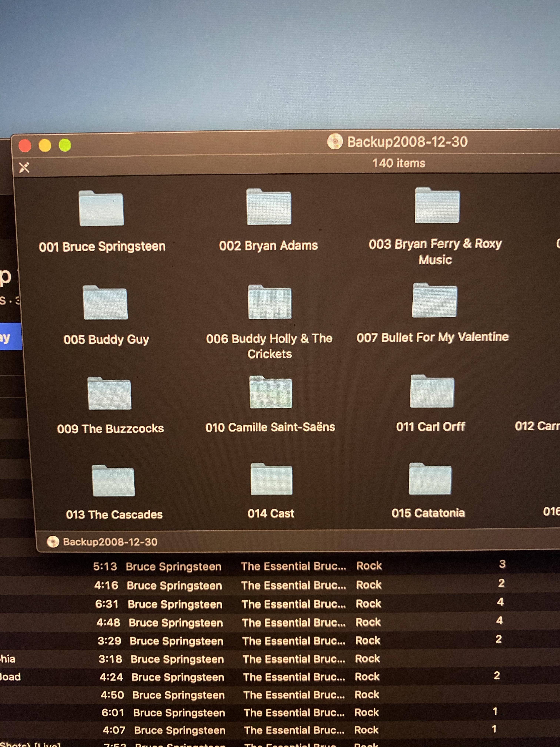The width and height of the screenshot is (560, 747).
Task: Open the 015 Catatonia folder
Action: pos(430,479)
